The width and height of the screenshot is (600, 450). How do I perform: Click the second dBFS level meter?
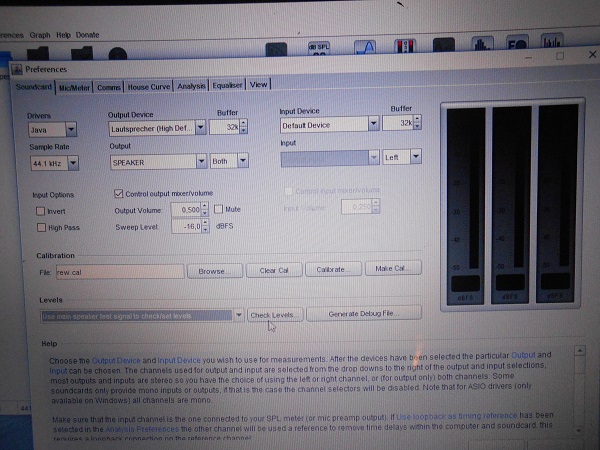[x=511, y=205]
